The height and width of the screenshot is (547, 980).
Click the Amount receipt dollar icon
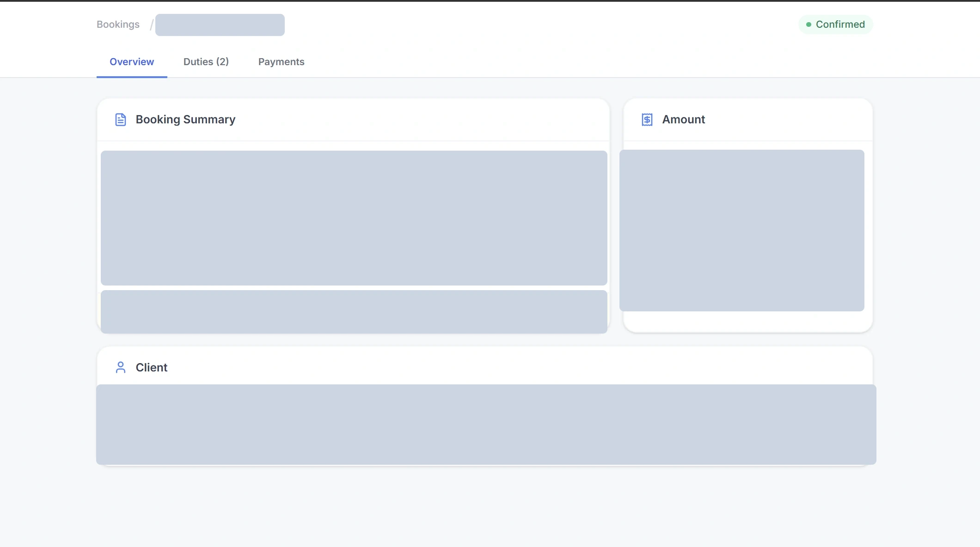(x=647, y=120)
